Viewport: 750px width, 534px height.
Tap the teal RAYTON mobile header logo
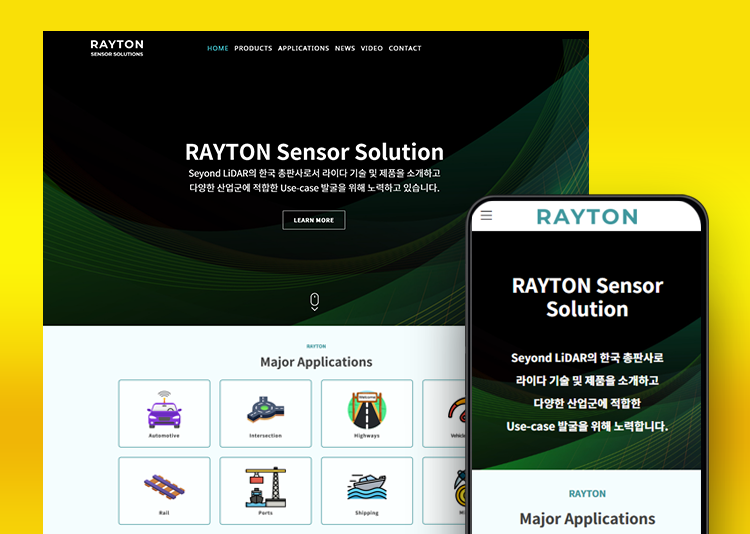pyautogui.click(x=587, y=217)
